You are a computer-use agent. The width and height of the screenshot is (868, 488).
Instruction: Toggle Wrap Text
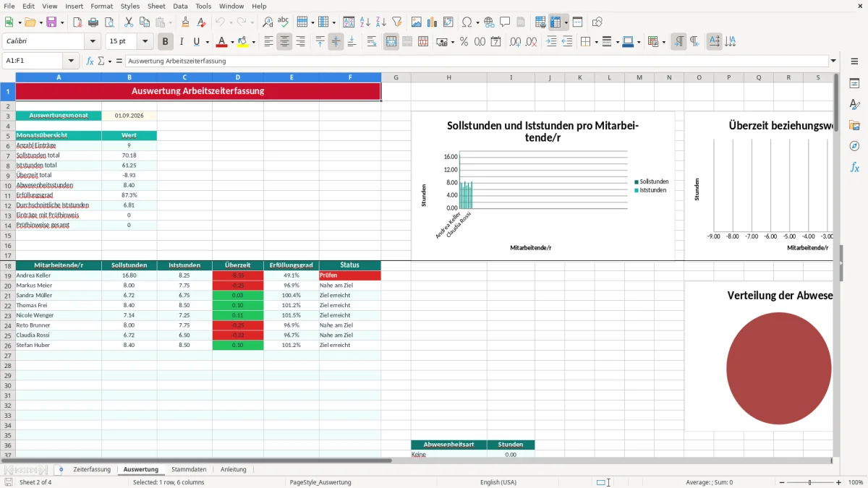372,42
